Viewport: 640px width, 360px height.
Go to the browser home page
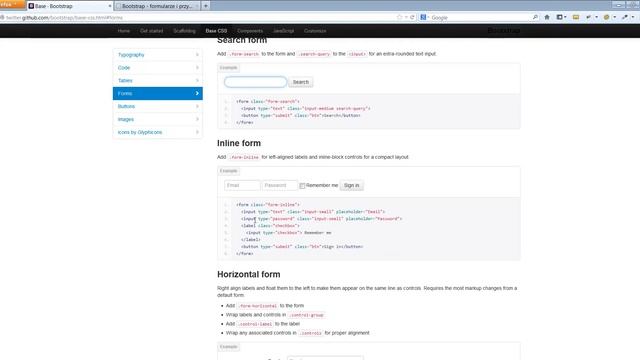547,17
